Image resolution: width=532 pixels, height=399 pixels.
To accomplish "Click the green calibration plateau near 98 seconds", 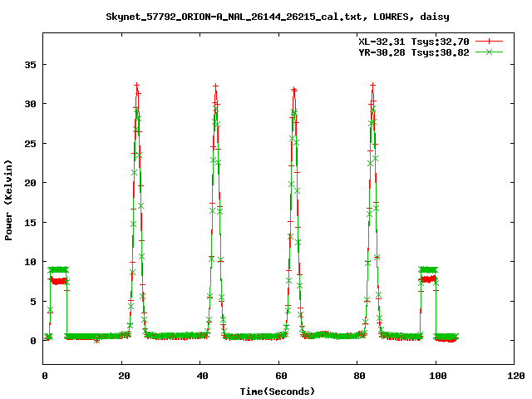I will 428,269.
